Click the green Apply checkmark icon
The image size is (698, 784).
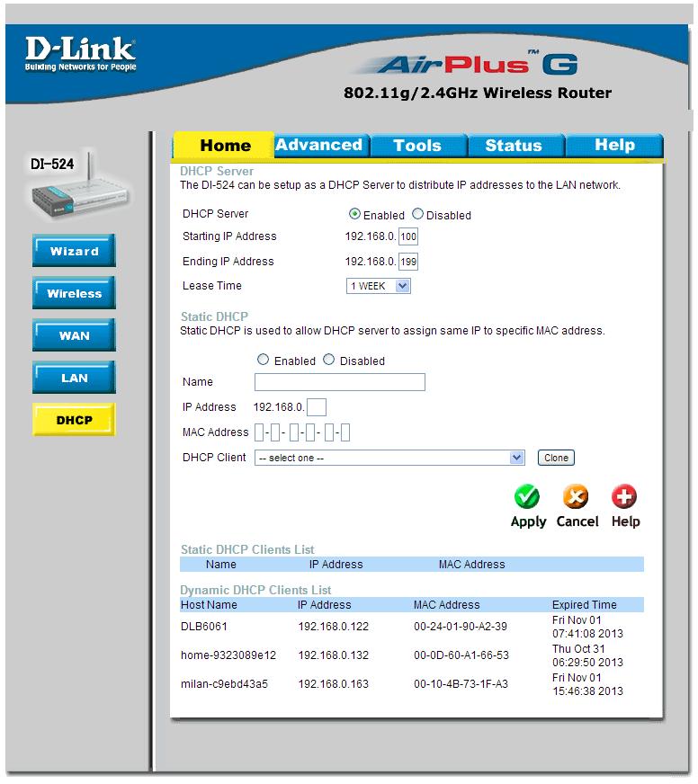[527, 497]
